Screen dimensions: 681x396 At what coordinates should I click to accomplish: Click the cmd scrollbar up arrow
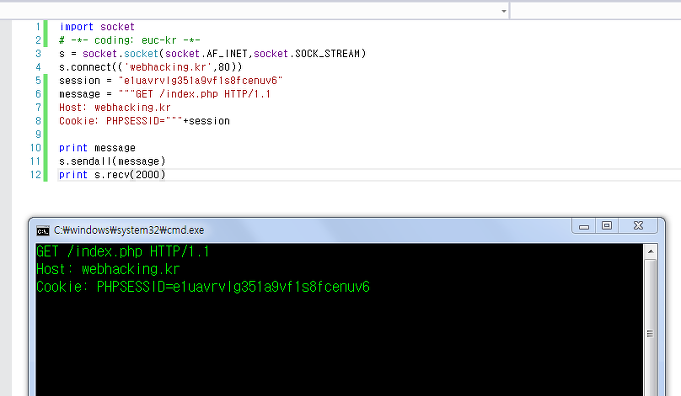click(x=651, y=251)
